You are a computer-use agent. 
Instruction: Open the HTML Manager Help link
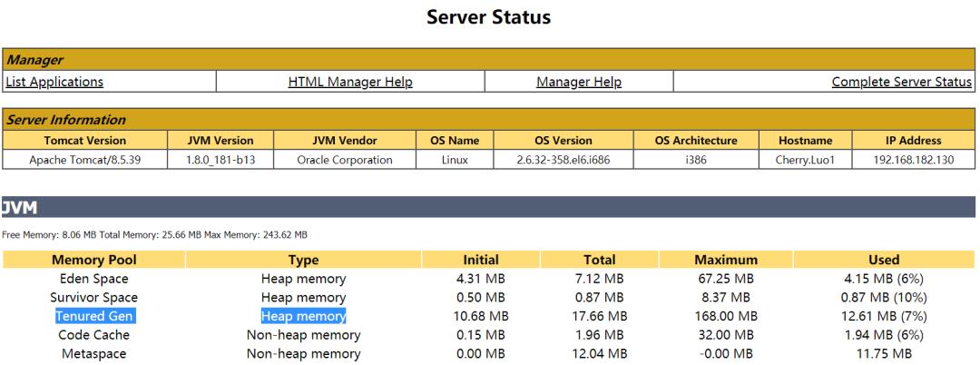coord(350,82)
